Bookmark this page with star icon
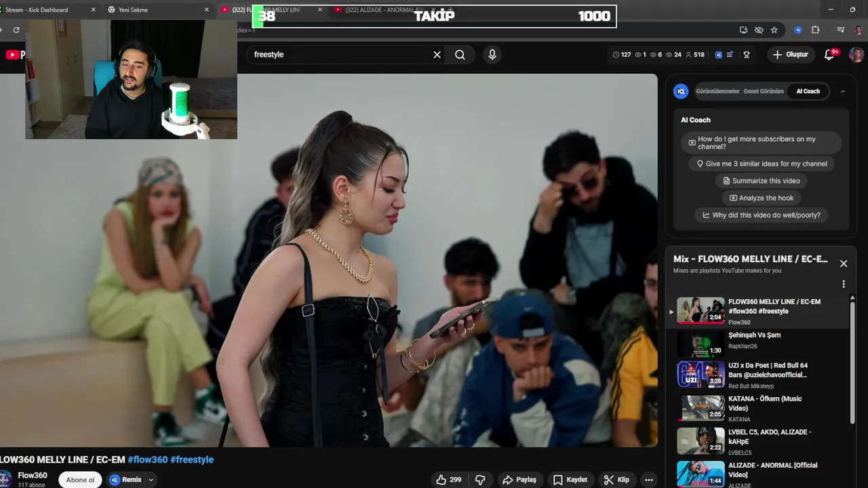Image resolution: width=868 pixels, height=488 pixels. [x=774, y=30]
